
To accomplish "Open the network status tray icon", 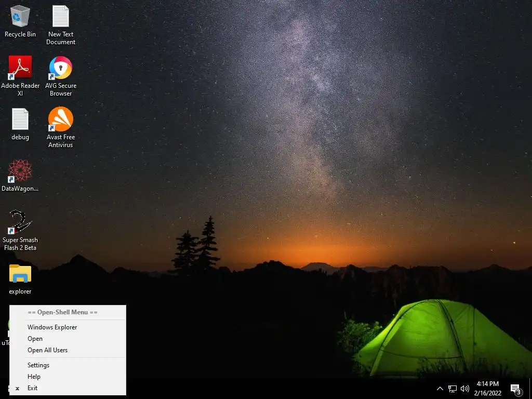I will pos(453,389).
